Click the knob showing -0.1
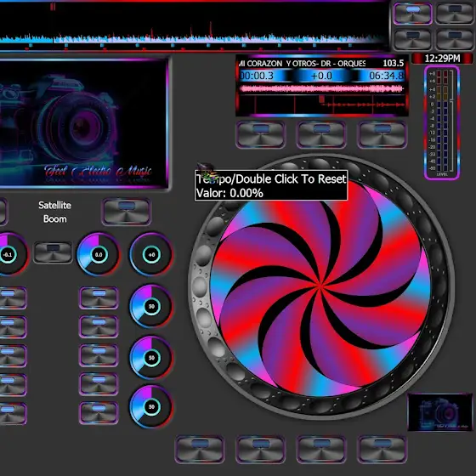Viewport: 476px width, 476px height. 8,254
